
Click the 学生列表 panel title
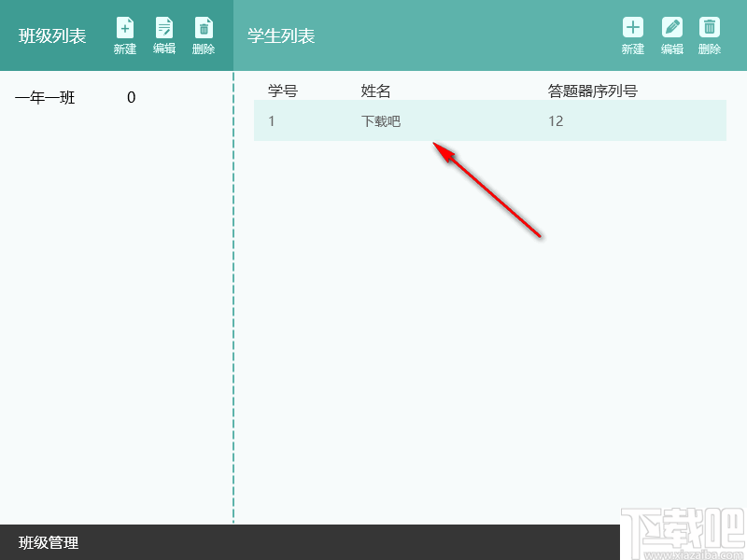click(x=280, y=35)
